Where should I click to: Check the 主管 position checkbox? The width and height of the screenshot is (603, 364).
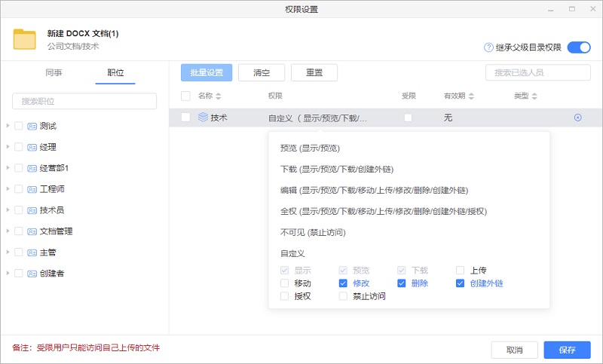pyautogui.click(x=18, y=252)
